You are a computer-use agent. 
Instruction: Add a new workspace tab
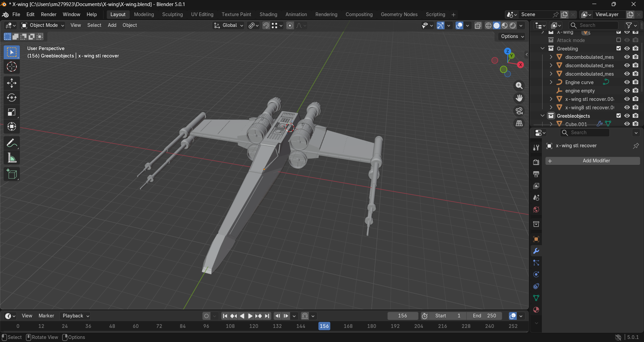tap(454, 15)
